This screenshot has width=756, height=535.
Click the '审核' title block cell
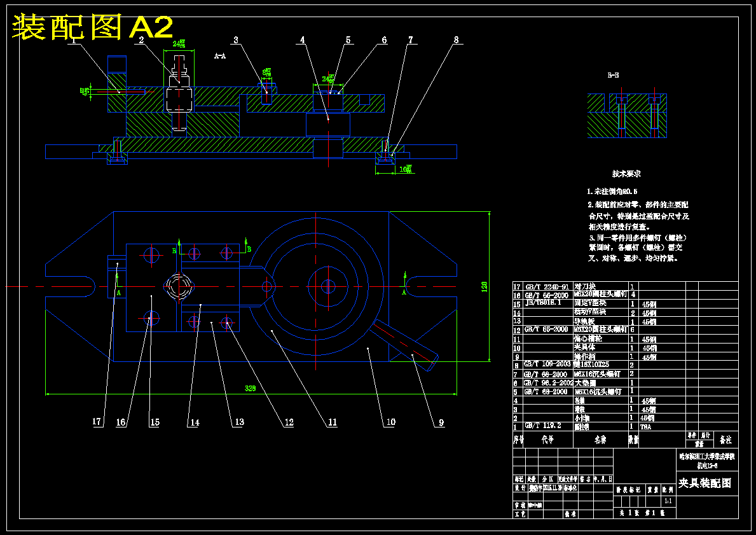(519, 506)
